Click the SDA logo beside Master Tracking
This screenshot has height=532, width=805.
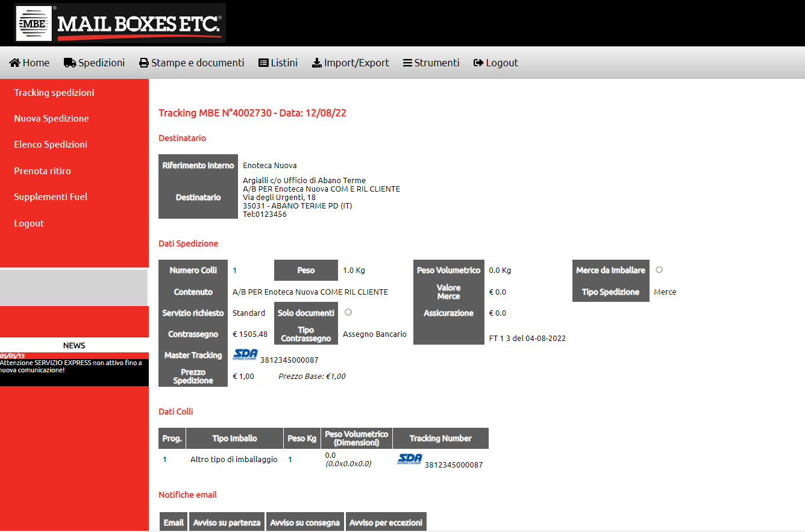point(245,354)
